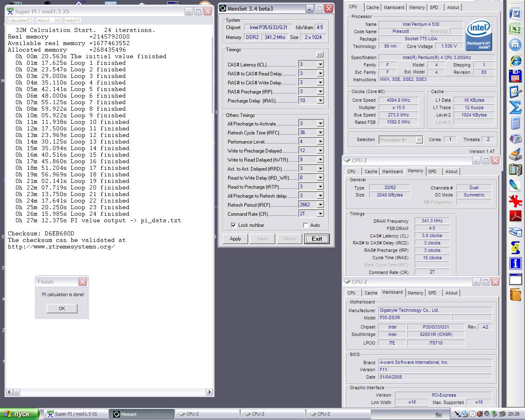Click the MemSet title bar icon
Viewport: 525px width, 420px height.
click(223, 8)
